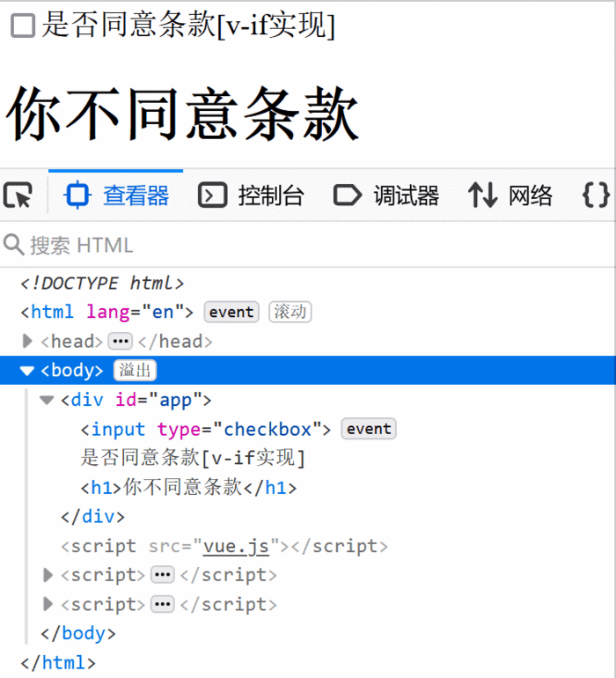The height and width of the screenshot is (678, 616).
Task: Collapse the div id="app" node
Action: point(47,400)
